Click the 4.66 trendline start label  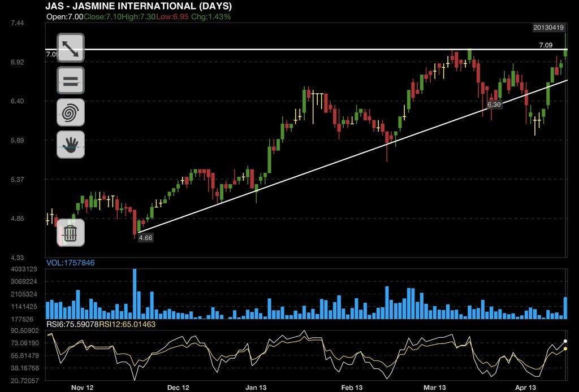[x=145, y=238]
